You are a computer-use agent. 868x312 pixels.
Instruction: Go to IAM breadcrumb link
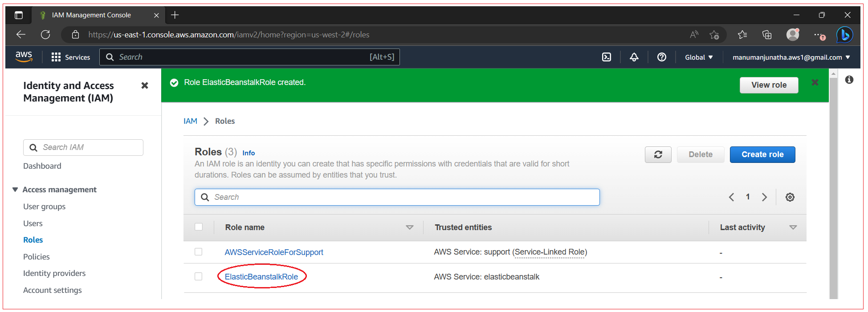[190, 121]
